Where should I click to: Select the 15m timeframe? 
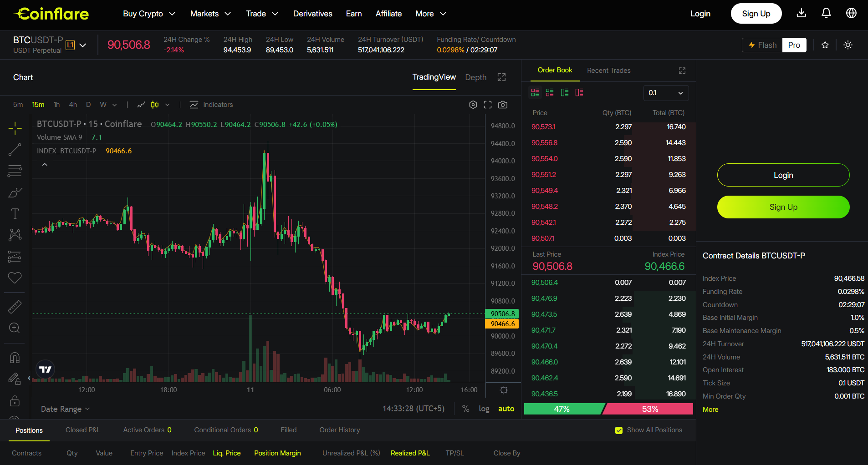(x=38, y=104)
